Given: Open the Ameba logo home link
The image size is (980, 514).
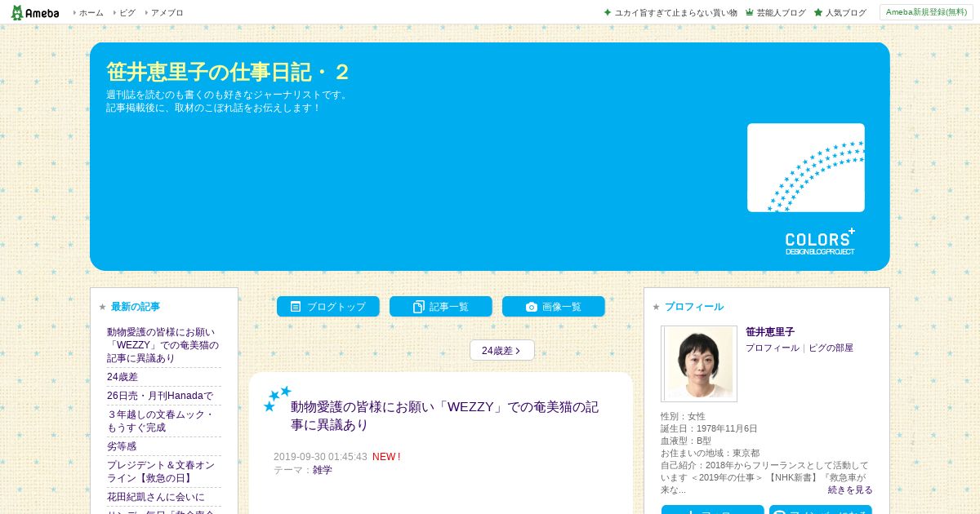Looking at the screenshot, I should coord(34,12).
